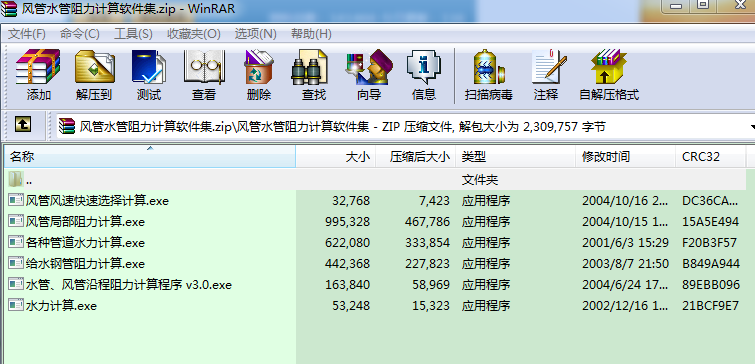Click packed size value 58,969
The image size is (755, 364).
coord(431,285)
